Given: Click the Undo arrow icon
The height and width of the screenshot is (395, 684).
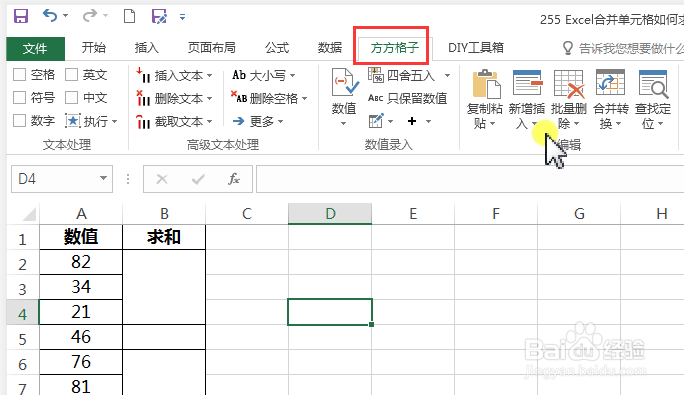Looking at the screenshot, I should (x=50, y=16).
